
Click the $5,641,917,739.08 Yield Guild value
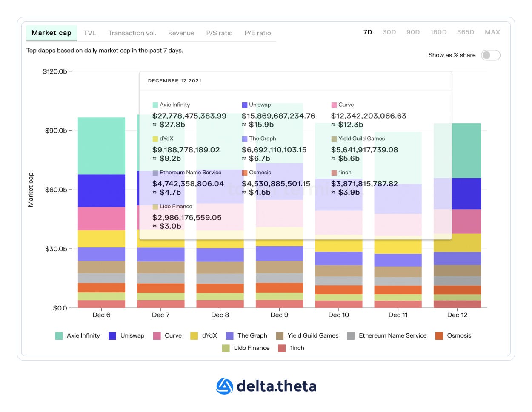pyautogui.click(x=365, y=150)
